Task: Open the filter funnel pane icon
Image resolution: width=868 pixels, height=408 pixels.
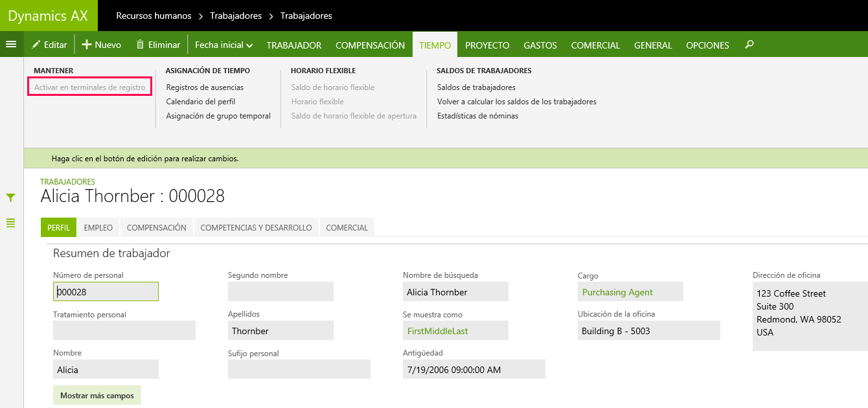Action: (10, 198)
